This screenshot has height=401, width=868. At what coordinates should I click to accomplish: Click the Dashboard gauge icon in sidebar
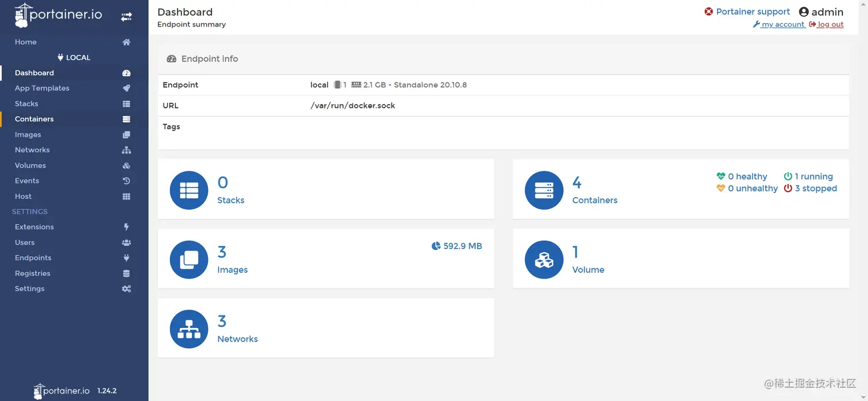pos(126,73)
